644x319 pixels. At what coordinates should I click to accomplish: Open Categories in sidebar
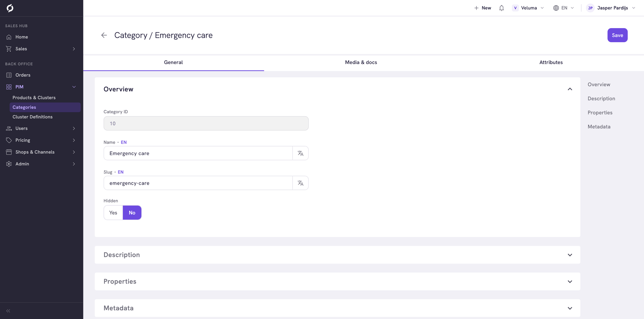(45, 107)
